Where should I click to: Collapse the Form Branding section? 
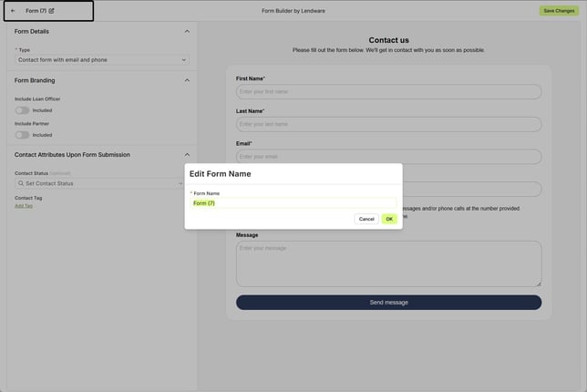pos(187,80)
